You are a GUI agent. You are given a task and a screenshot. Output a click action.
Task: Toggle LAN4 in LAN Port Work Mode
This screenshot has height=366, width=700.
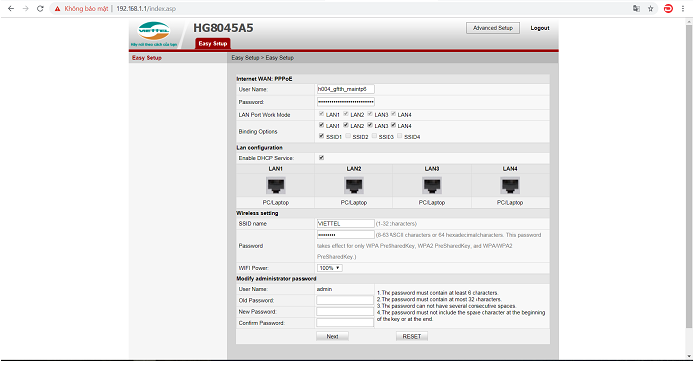coord(394,114)
